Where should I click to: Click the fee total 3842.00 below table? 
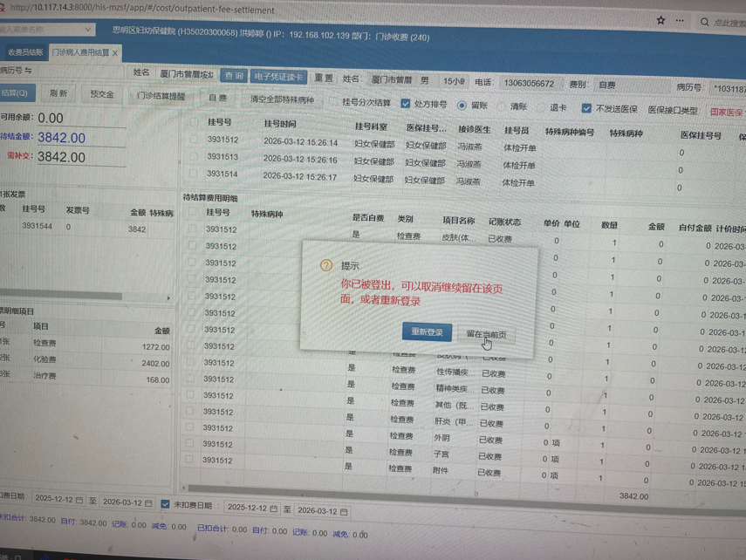point(633,496)
